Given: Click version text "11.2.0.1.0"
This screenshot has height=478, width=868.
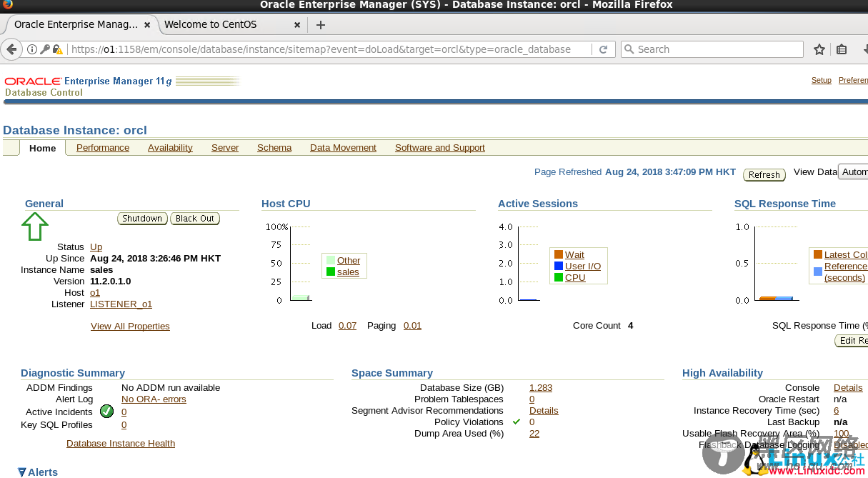Looking at the screenshot, I should (111, 282).
